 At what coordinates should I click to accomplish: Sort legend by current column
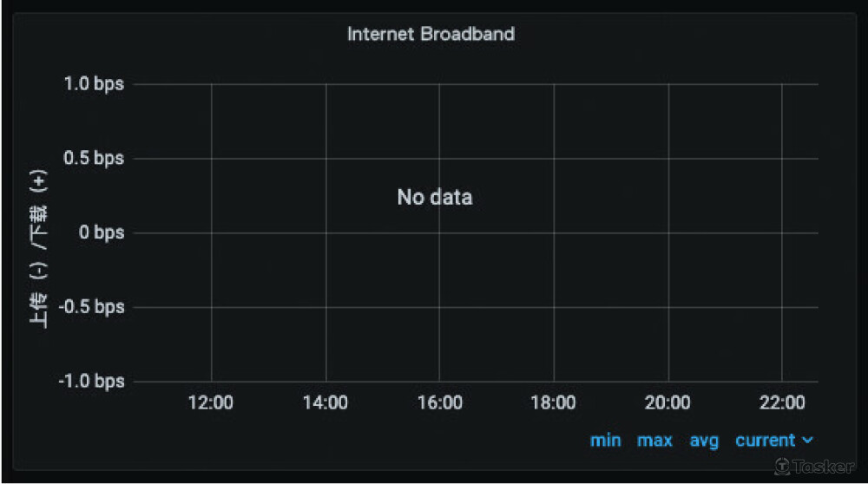point(765,441)
